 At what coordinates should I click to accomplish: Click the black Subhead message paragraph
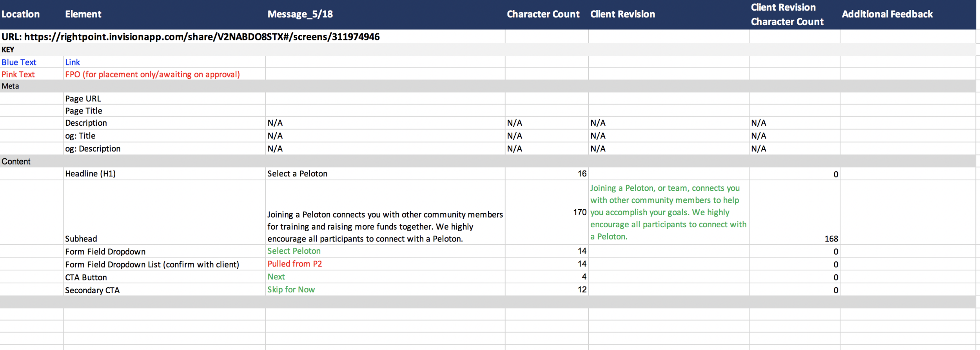coord(385,227)
